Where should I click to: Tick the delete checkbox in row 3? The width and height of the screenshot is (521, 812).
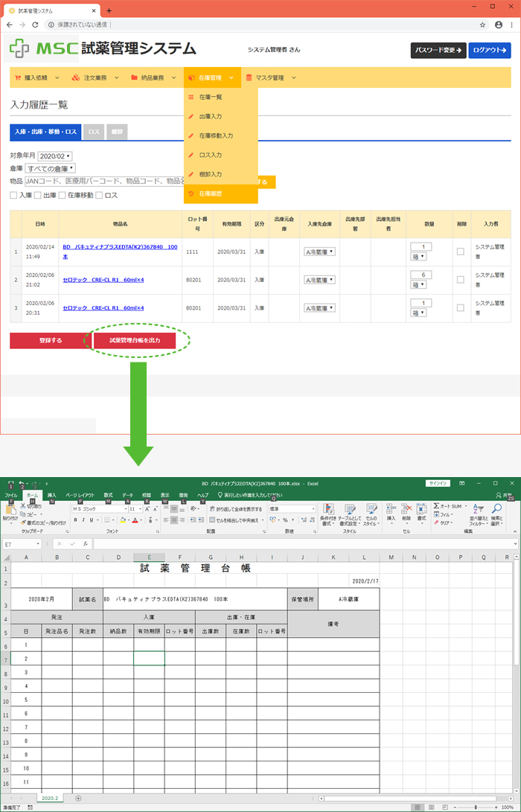(x=461, y=307)
